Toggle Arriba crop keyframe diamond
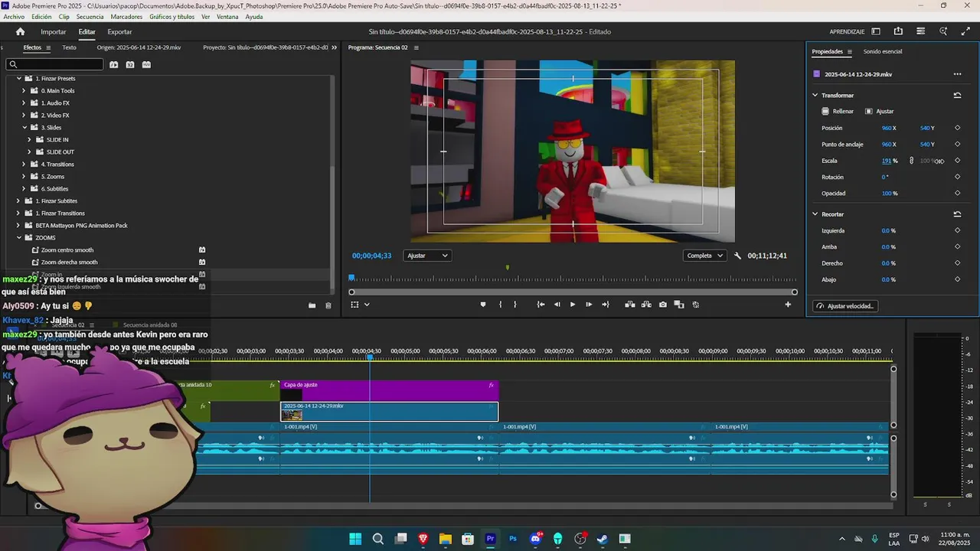This screenshot has height=551, width=980. coord(957,246)
